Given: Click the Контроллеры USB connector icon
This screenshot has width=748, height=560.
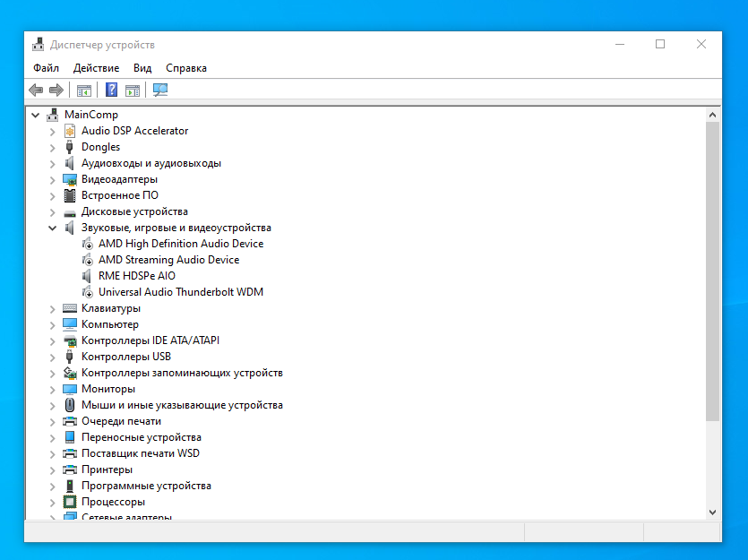Looking at the screenshot, I should 70,357.
